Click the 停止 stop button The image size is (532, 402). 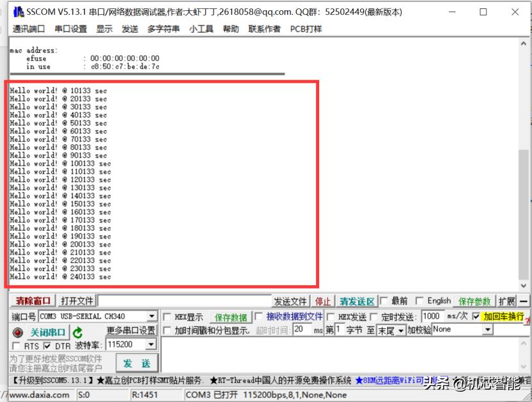(323, 301)
